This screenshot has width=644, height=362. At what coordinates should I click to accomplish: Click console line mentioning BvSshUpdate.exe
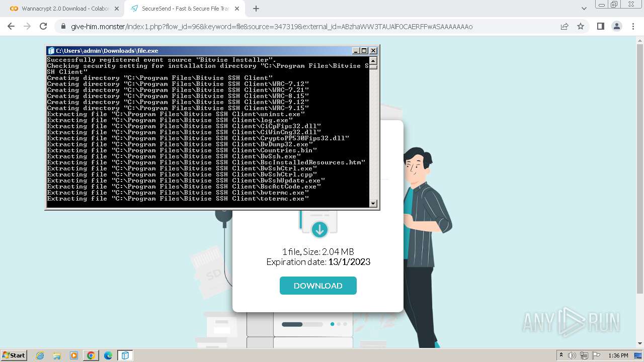(x=186, y=180)
